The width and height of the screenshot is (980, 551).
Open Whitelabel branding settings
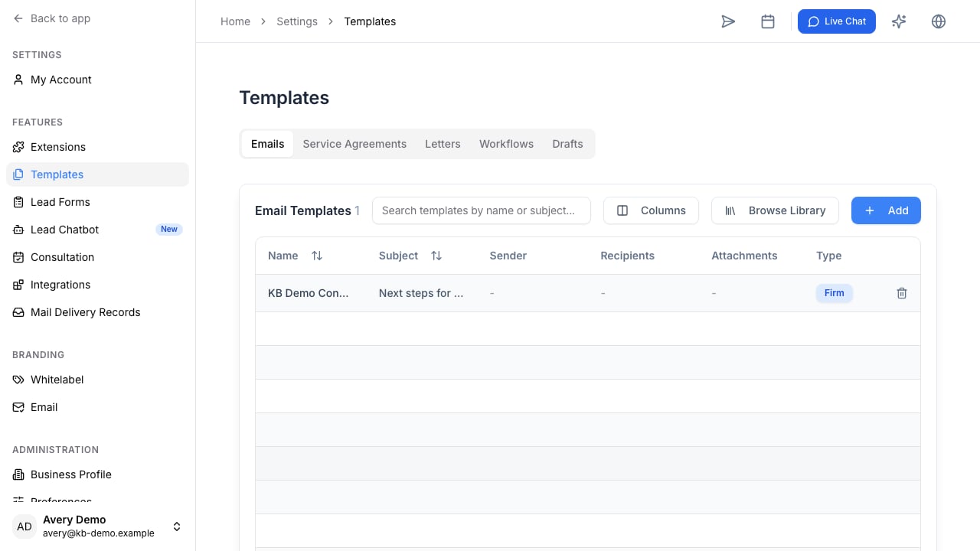(97, 380)
